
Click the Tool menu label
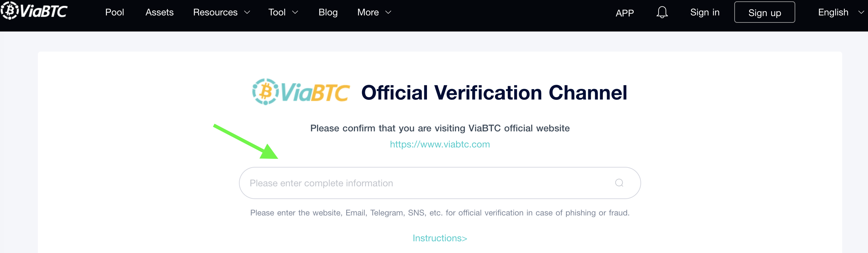[276, 12]
